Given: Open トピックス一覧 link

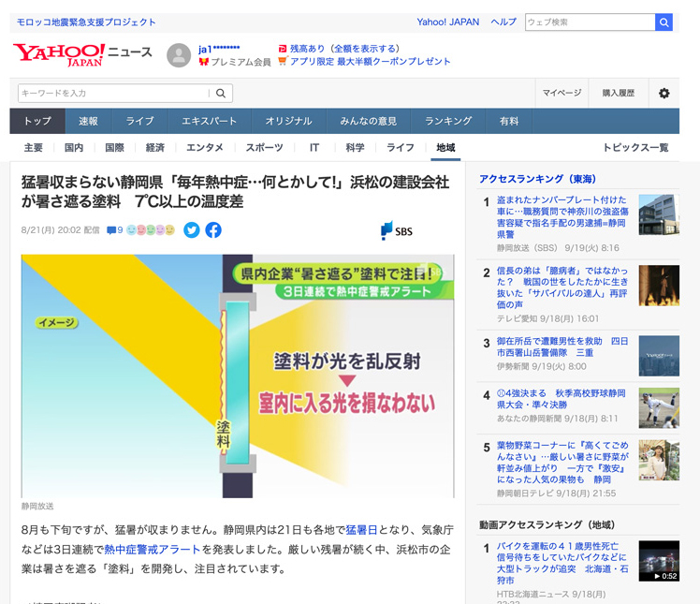Looking at the screenshot, I should (x=635, y=147).
